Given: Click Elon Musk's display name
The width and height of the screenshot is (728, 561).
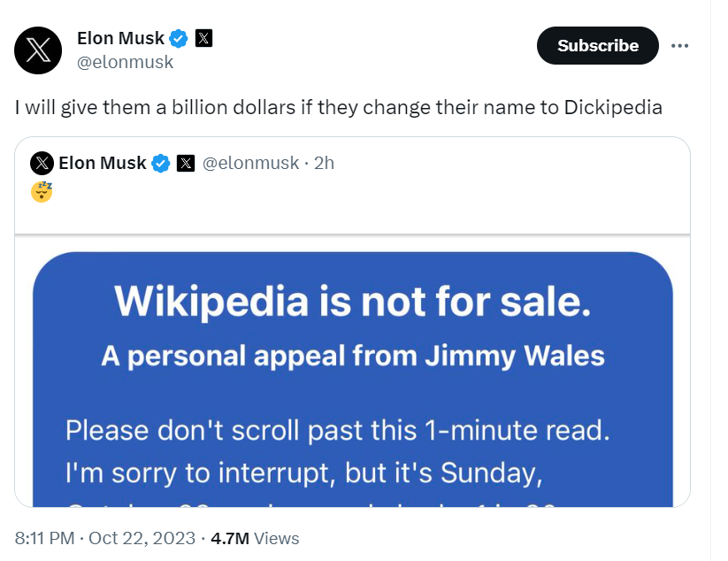Looking at the screenshot, I should tap(119, 38).
